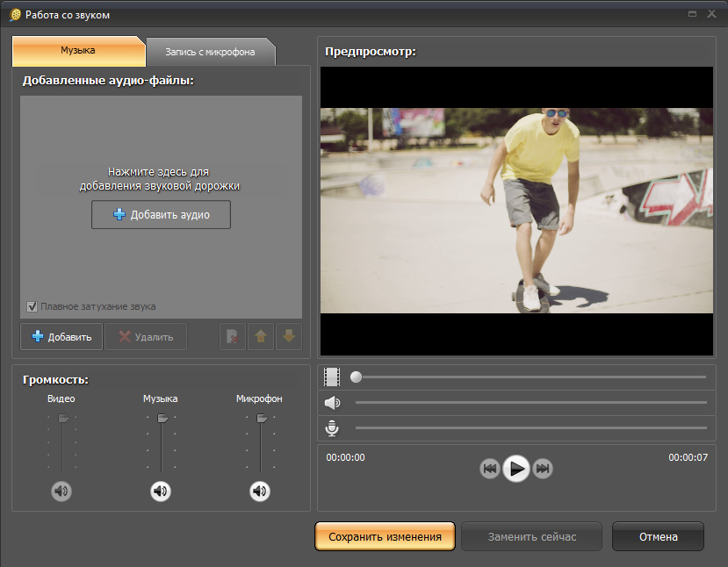Toggle Плавное затухание звука checkbox
The height and width of the screenshot is (567, 728).
(x=32, y=306)
